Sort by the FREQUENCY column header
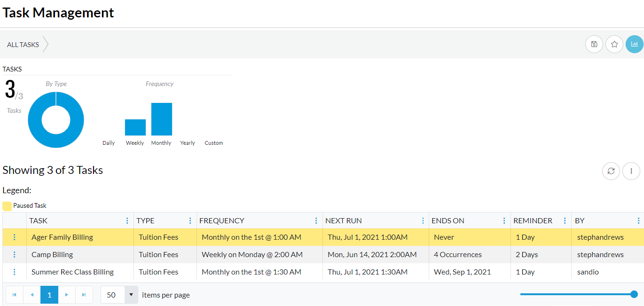The height and width of the screenshot is (306, 644). point(222,220)
